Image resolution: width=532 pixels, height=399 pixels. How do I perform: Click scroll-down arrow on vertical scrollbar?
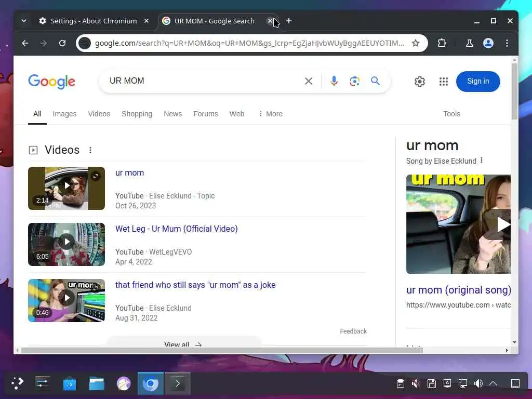(515, 343)
